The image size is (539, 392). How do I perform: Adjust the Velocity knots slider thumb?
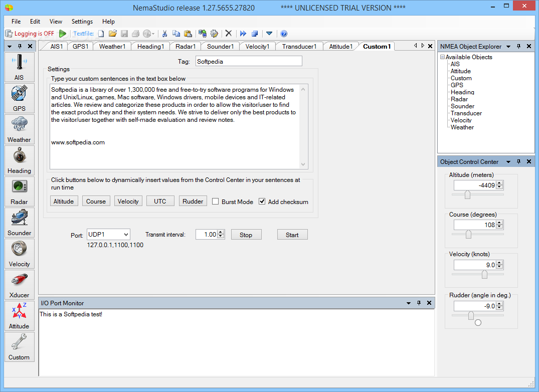[484, 274]
